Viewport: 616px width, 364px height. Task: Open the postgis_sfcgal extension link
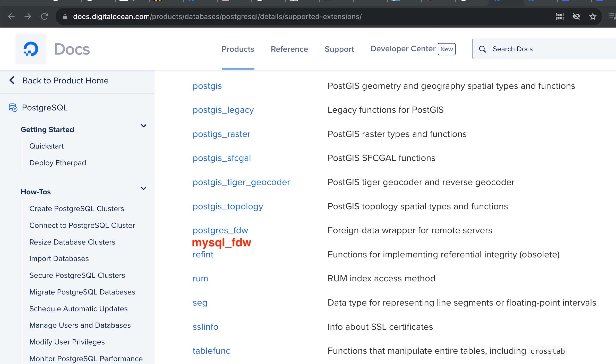click(x=222, y=158)
